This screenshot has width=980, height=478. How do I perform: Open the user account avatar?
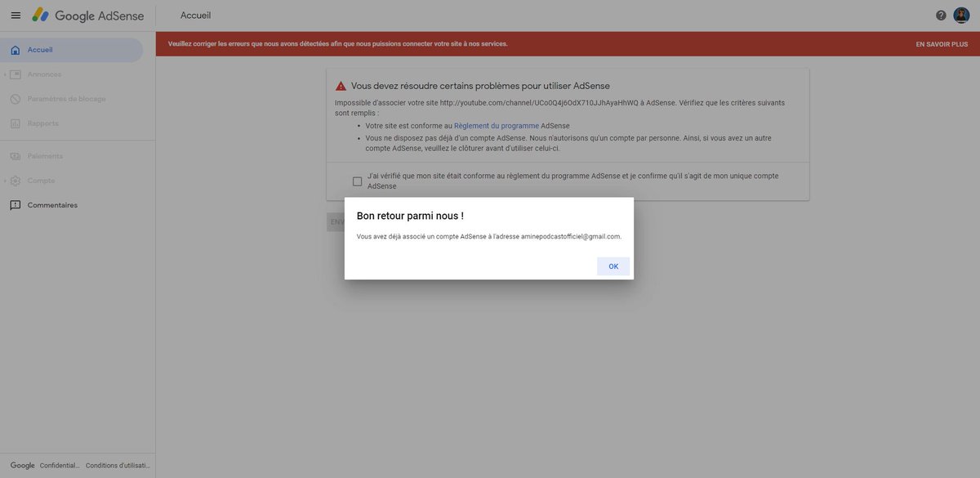click(x=961, y=16)
